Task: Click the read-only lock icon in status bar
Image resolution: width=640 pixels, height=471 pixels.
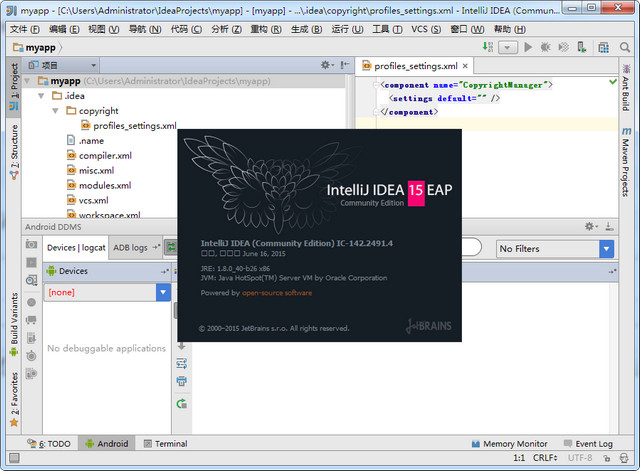Action: 607,458
